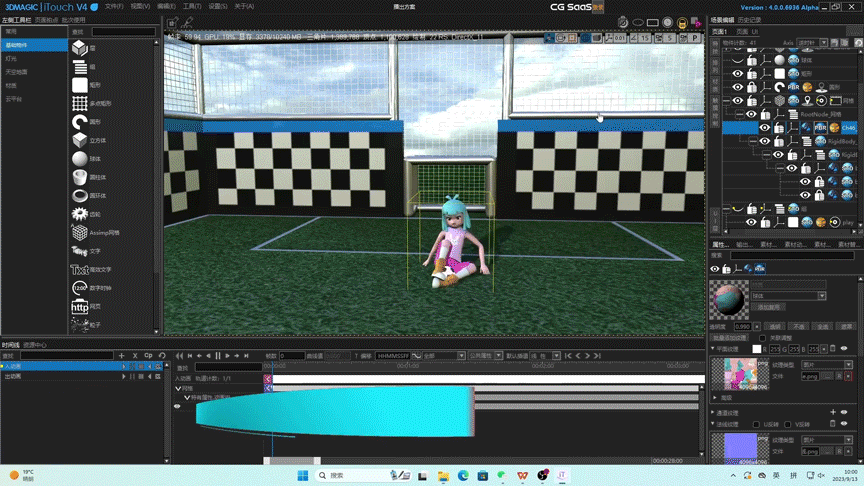The width and height of the screenshot is (864, 486).
Task: Switch to the 资源中心 tab
Action: point(35,345)
